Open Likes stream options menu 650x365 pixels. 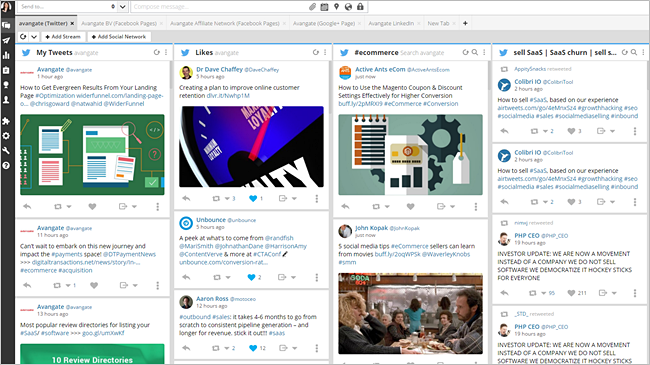point(325,52)
